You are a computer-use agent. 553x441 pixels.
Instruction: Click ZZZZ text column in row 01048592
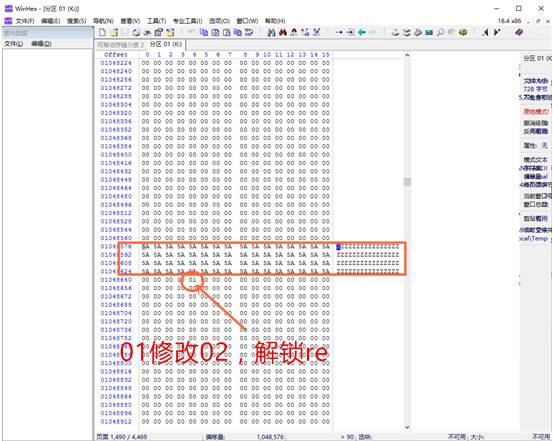368,255
